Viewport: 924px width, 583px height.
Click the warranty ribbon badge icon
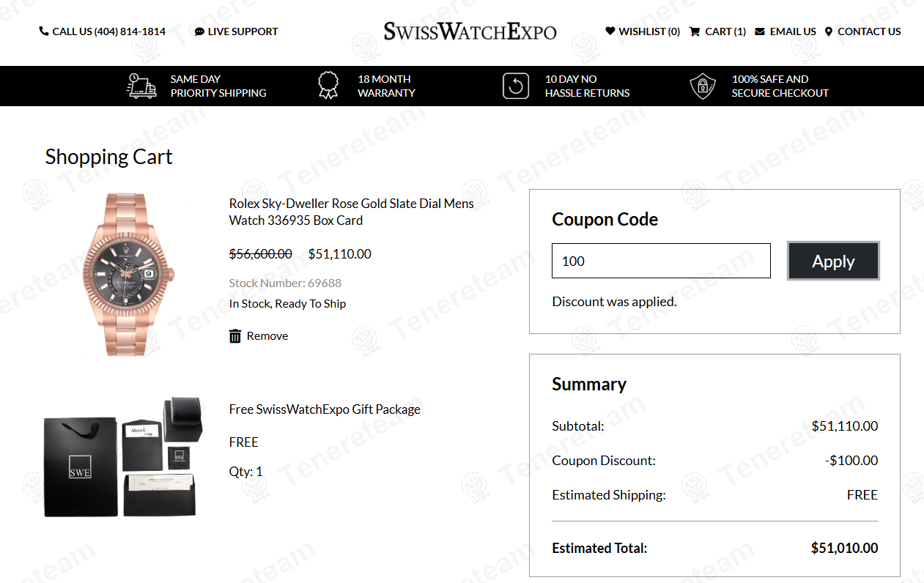[329, 86]
